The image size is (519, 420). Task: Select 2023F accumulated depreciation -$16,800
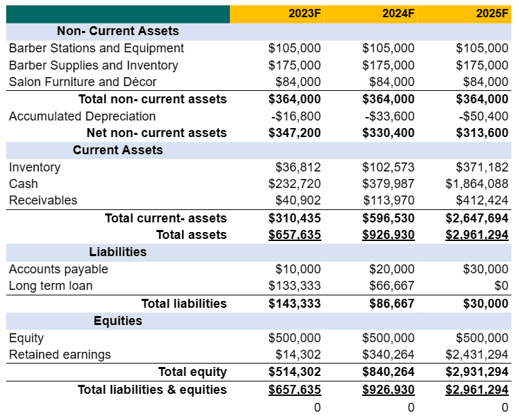[x=296, y=116]
